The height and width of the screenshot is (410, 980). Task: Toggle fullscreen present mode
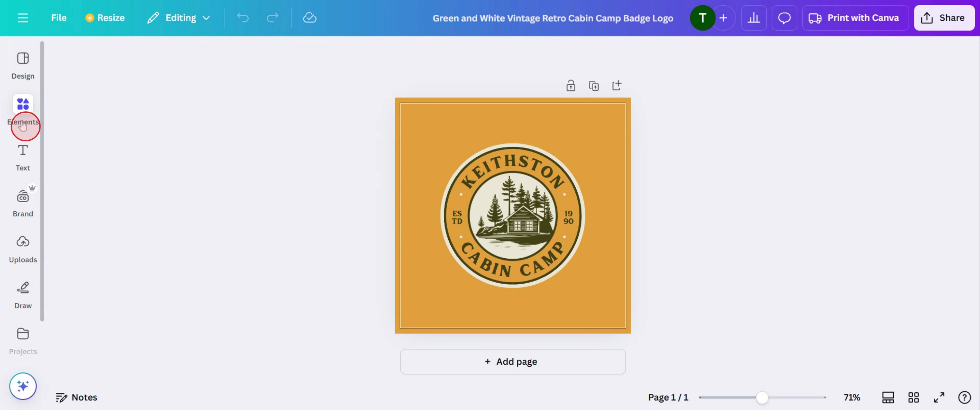(939, 397)
